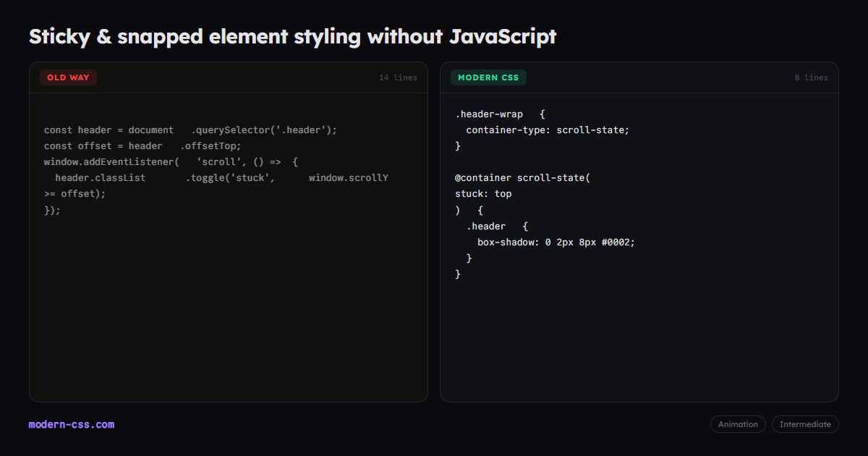Click the OLD WAY badge
This screenshot has width=868, height=456.
(68, 77)
